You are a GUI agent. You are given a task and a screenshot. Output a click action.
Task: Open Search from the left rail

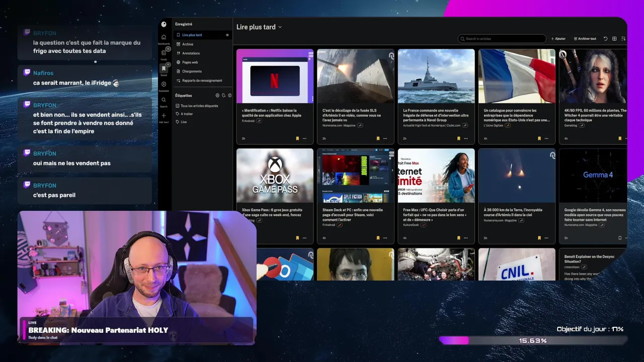click(x=164, y=100)
